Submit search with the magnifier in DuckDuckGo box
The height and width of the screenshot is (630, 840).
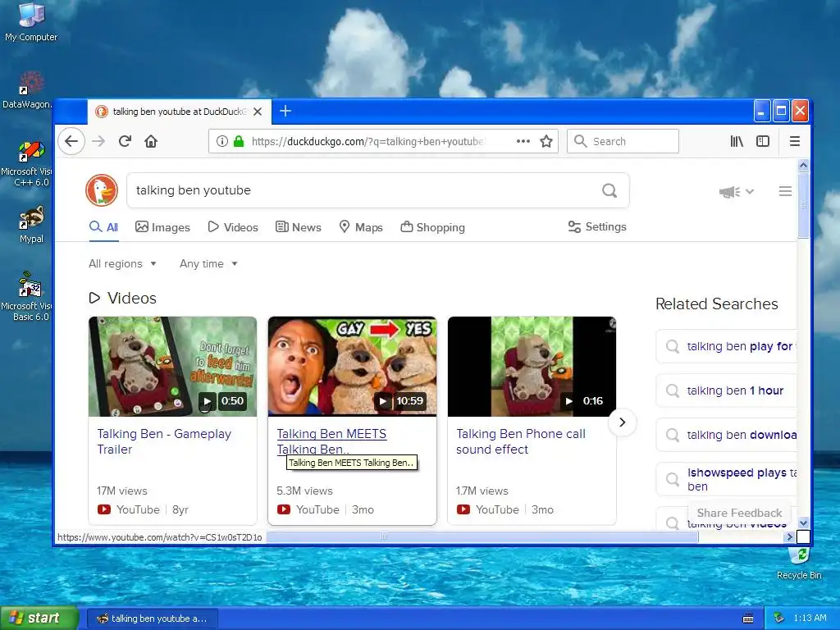[x=609, y=190]
